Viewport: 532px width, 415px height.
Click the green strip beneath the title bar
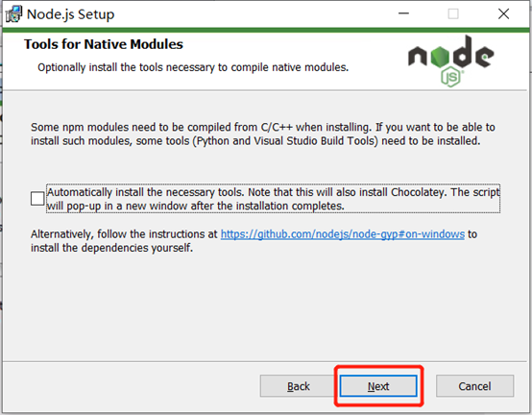pyautogui.click(x=266, y=30)
